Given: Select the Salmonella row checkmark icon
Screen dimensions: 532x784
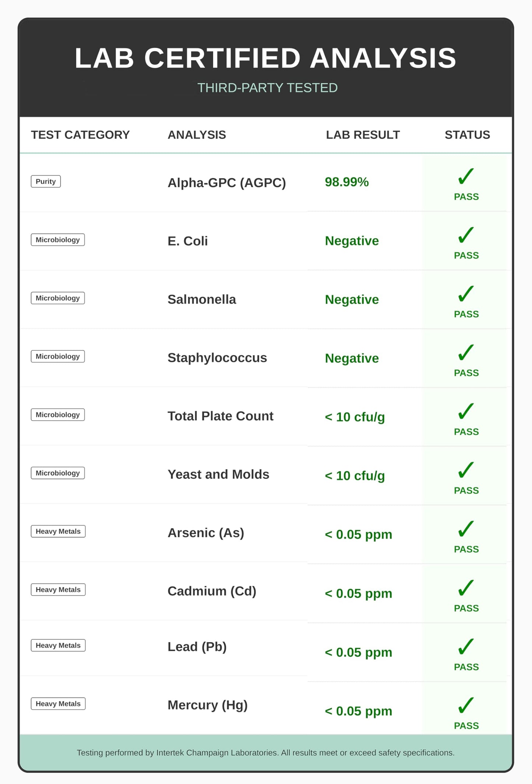Looking at the screenshot, I should [466, 294].
